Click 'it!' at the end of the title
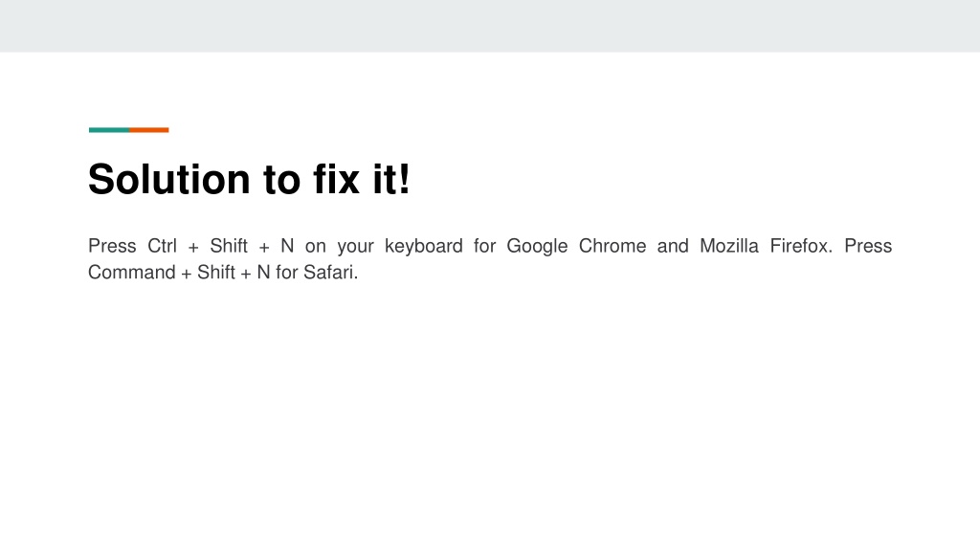 click(x=391, y=179)
